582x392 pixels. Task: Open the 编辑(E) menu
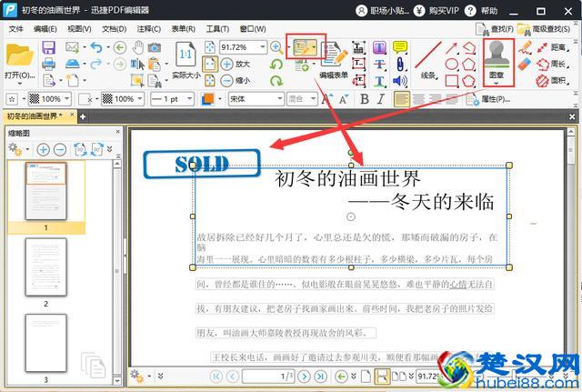45,29
